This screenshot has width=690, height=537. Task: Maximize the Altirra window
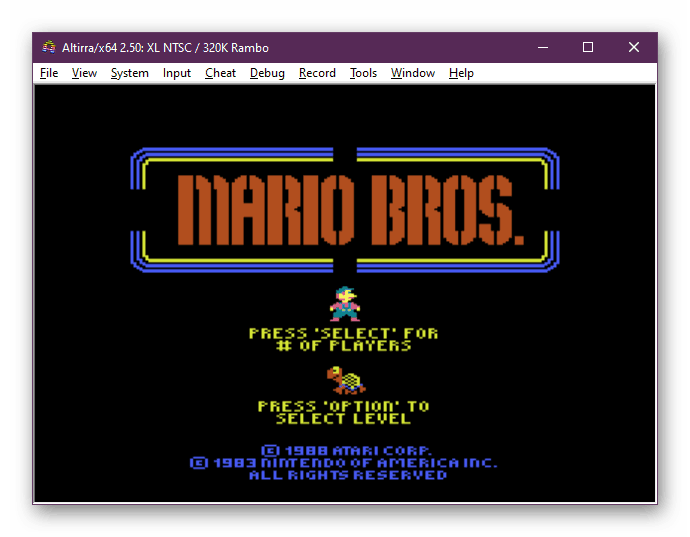pyautogui.click(x=588, y=47)
